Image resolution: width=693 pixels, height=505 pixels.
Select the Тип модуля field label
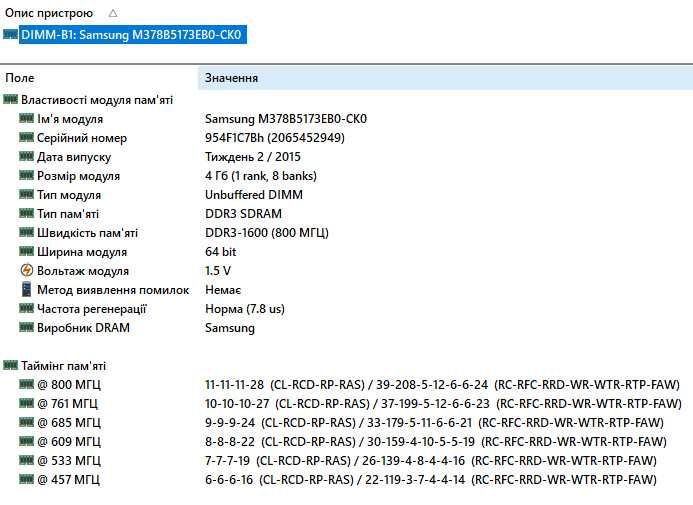click(x=69, y=195)
